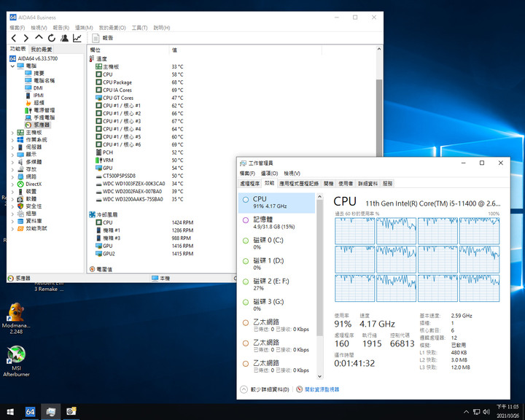Open the line graph icon in AIDA64 toolbar
The height and width of the screenshot is (420, 525).
(77, 38)
